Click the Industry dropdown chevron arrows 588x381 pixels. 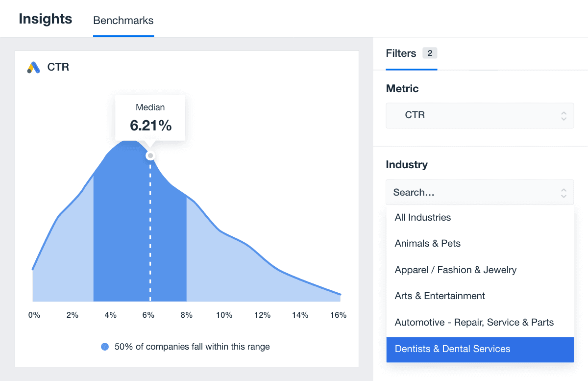(563, 193)
